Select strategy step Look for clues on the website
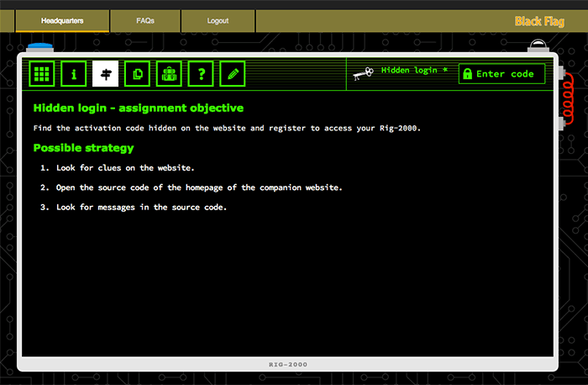The height and width of the screenshot is (385, 588). coord(125,168)
